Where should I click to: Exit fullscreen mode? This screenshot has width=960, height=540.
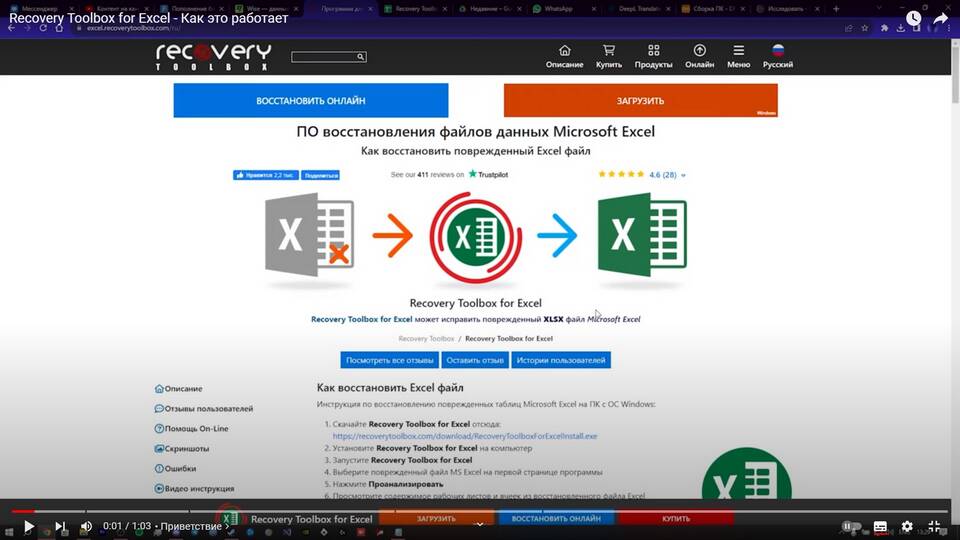(934, 526)
